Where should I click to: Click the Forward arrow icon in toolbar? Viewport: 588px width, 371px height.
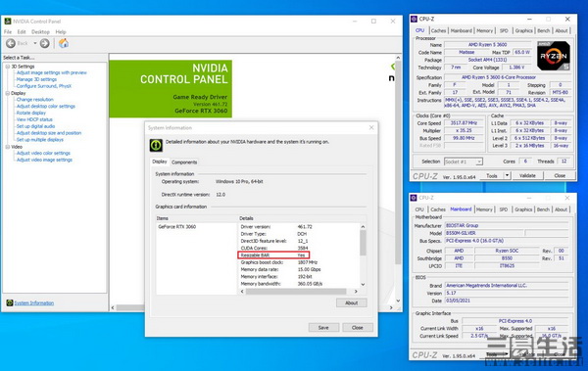pyautogui.click(x=45, y=43)
